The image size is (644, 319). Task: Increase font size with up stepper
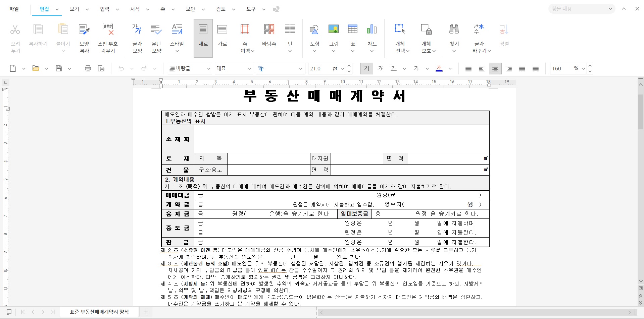(x=349, y=66)
